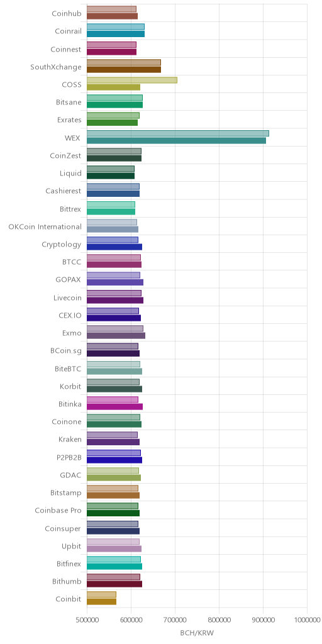Click the Upbit label

click(x=72, y=547)
